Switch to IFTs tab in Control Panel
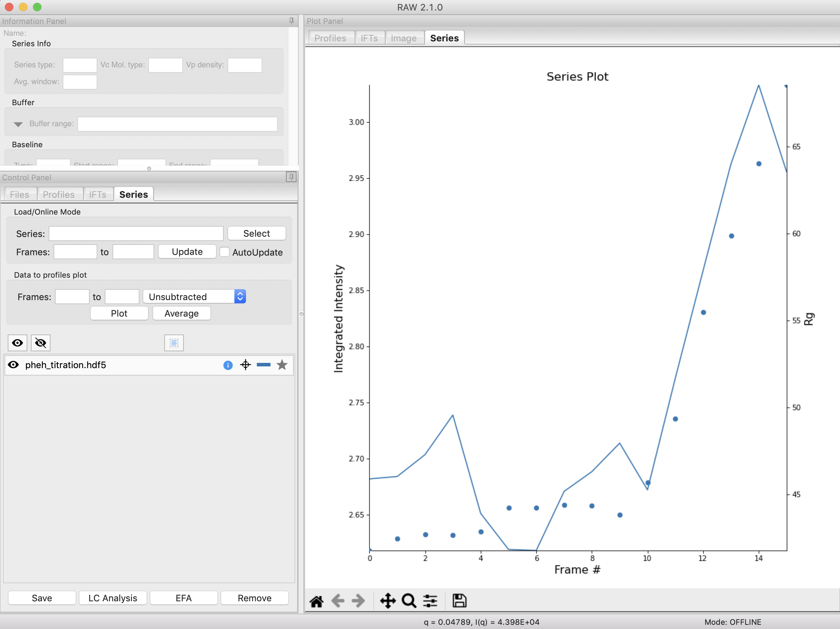The image size is (840, 629). [x=98, y=194]
